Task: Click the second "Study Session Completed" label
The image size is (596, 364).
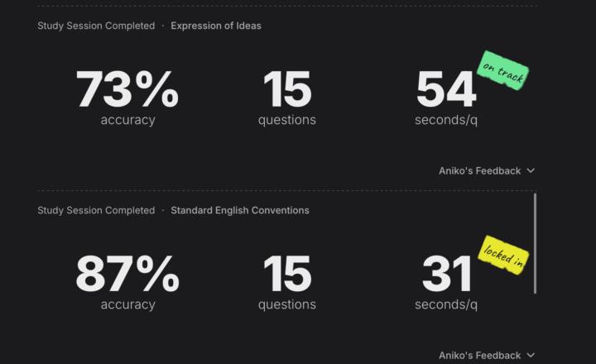Action: 96,210
